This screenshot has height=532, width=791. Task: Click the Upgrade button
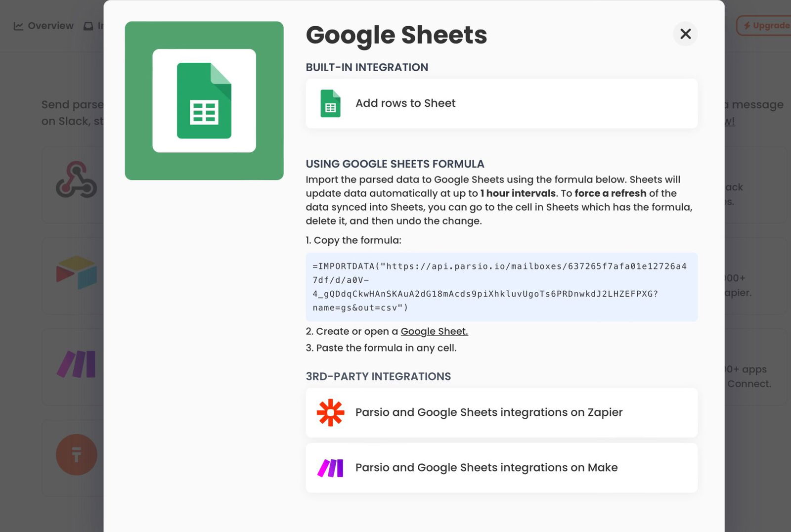coord(764,26)
